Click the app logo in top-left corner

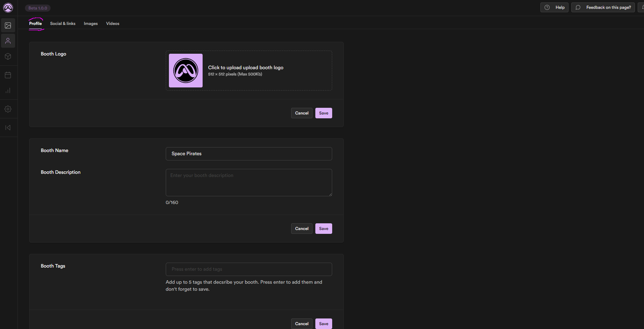pos(8,8)
